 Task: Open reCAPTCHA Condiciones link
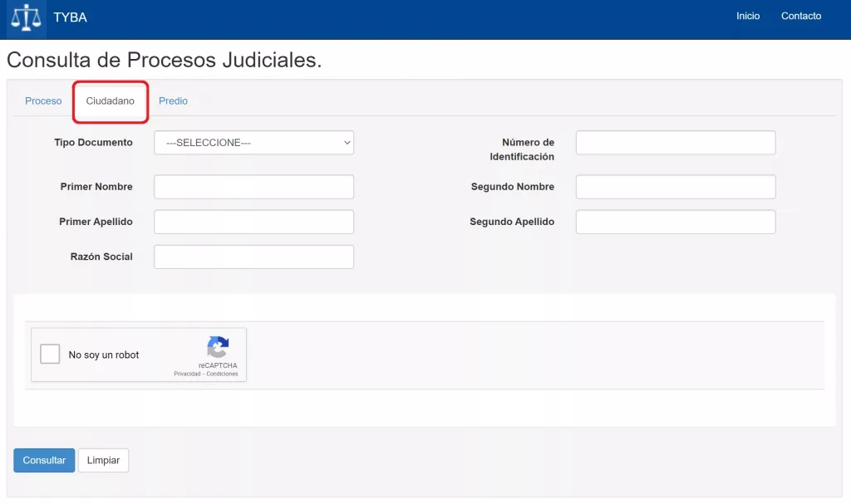click(x=223, y=374)
